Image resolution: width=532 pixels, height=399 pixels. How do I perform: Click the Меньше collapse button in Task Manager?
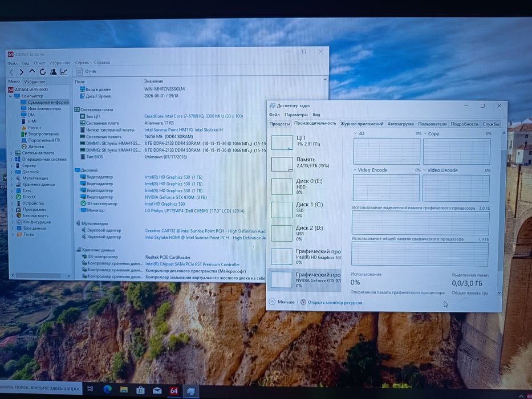pyautogui.click(x=282, y=302)
